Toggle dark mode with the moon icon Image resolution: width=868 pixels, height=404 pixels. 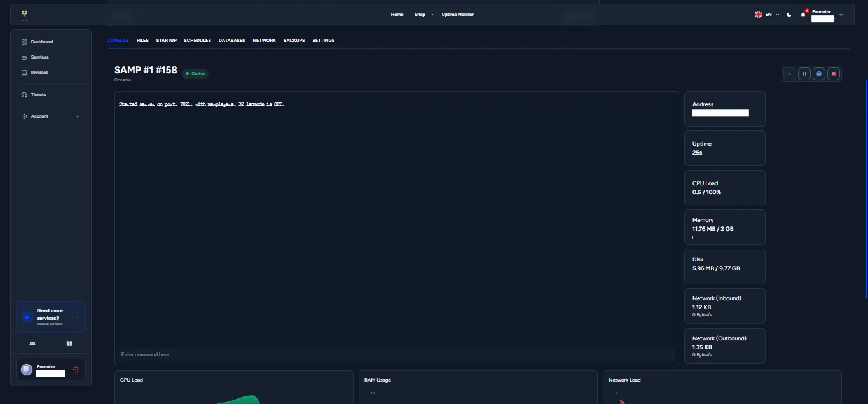pos(789,15)
